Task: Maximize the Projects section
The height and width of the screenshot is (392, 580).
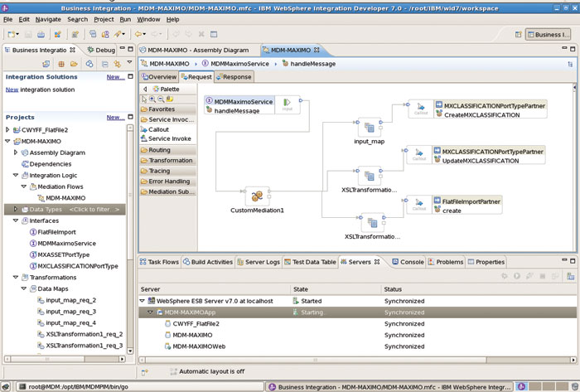Action: [130, 117]
